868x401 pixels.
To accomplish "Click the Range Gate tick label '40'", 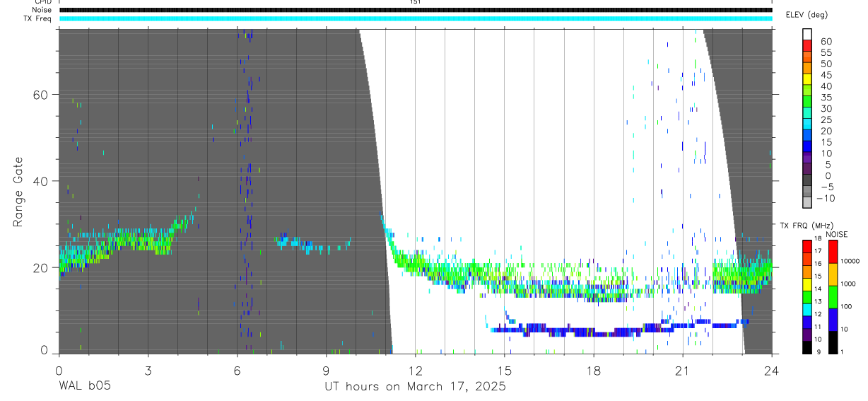I will point(41,181).
